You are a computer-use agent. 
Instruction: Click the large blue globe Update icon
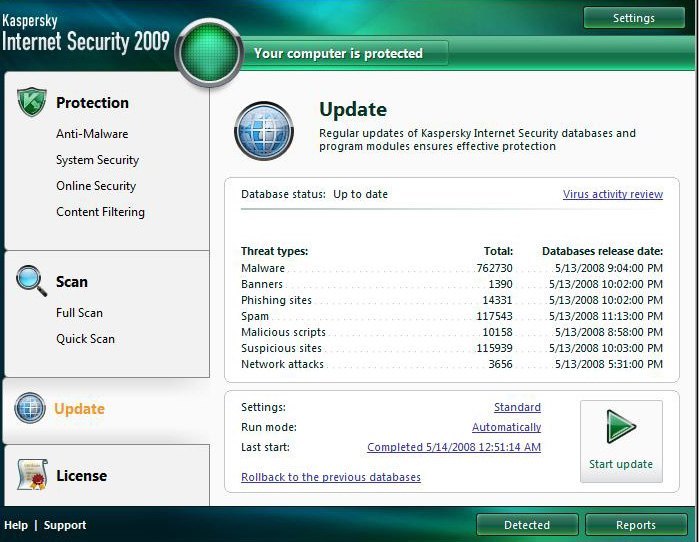[264, 131]
